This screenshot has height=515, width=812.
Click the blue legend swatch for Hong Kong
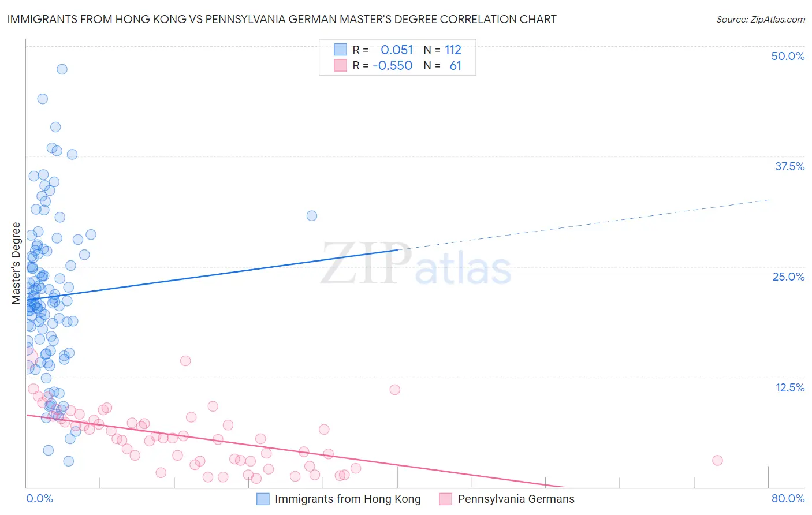[x=263, y=499]
